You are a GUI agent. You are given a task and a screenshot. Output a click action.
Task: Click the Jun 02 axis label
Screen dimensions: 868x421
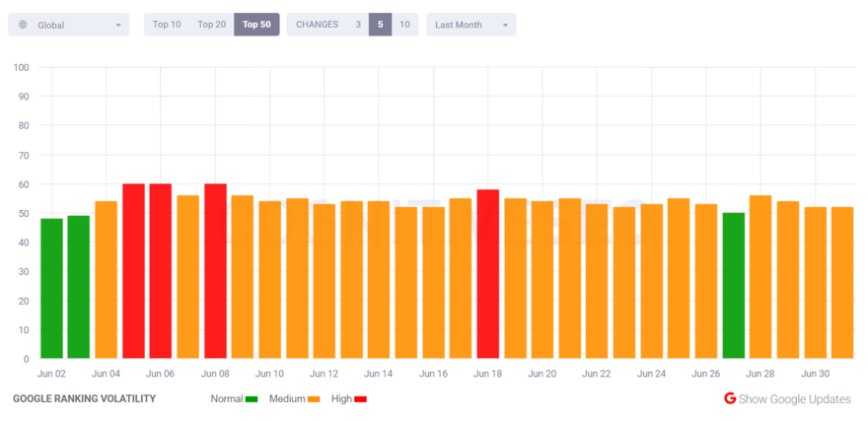[51, 374]
